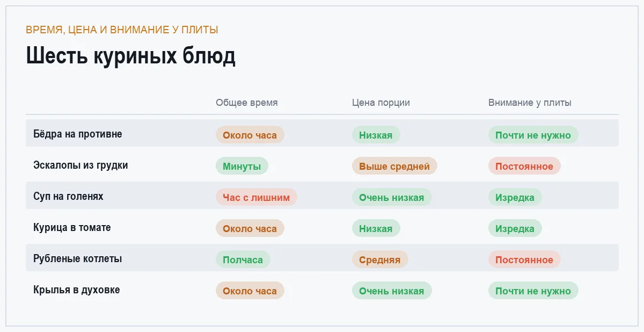Click the subtitle "ВРЕМЯ, ЦЕНА И ВНИМАНИЕ У ПЛИТЫ"
Image resolution: width=644 pixels, height=332 pixels.
(x=122, y=30)
